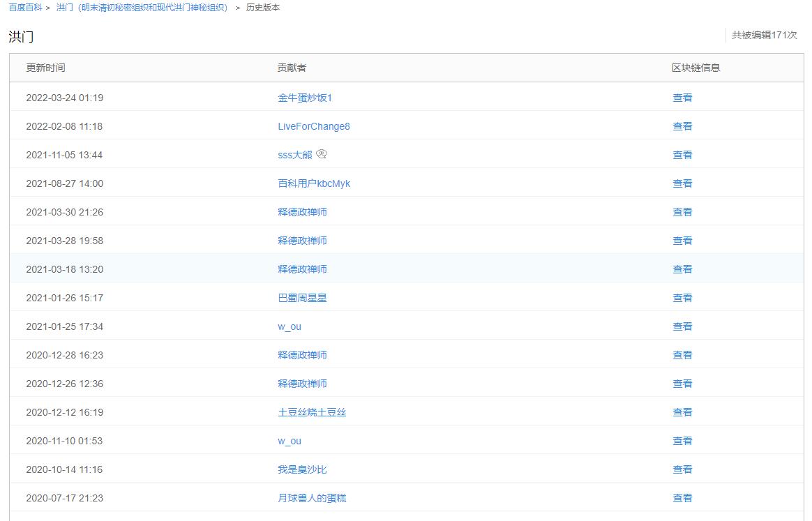The height and width of the screenshot is (521, 812).
Task: Open contributor 土豆丝烧土豆丝's profile
Action: pyautogui.click(x=311, y=411)
